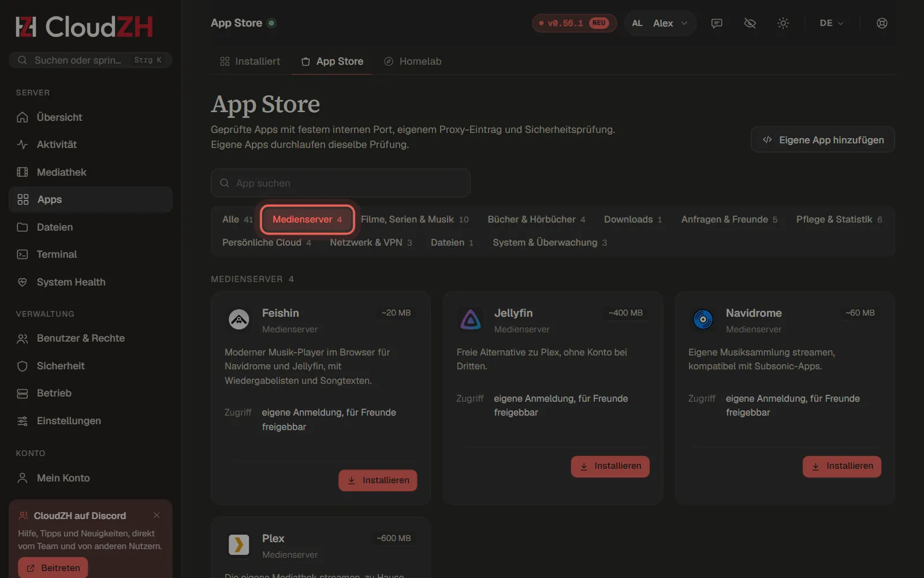Switch to the Homelab tab
The height and width of the screenshot is (578, 924).
[413, 61]
